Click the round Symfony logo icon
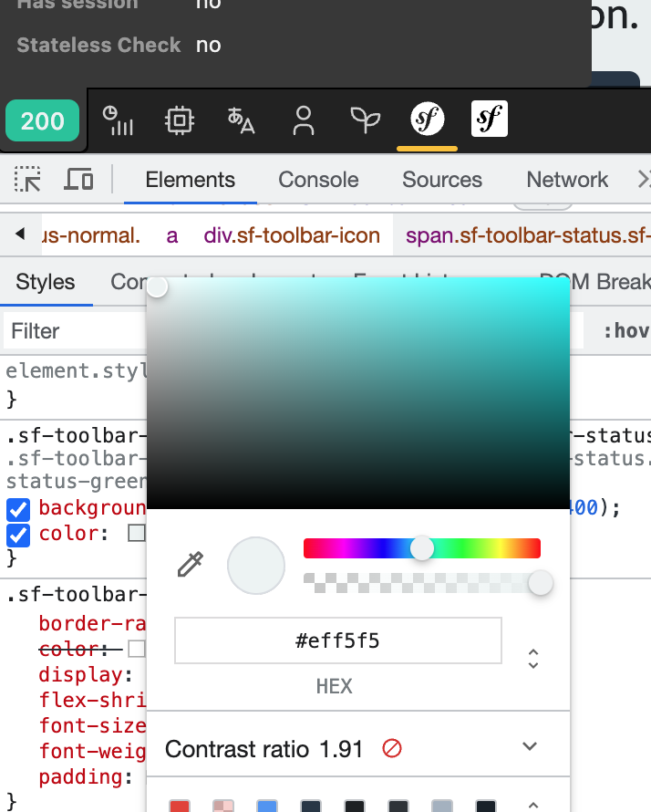This screenshot has width=651, height=812. (x=427, y=120)
